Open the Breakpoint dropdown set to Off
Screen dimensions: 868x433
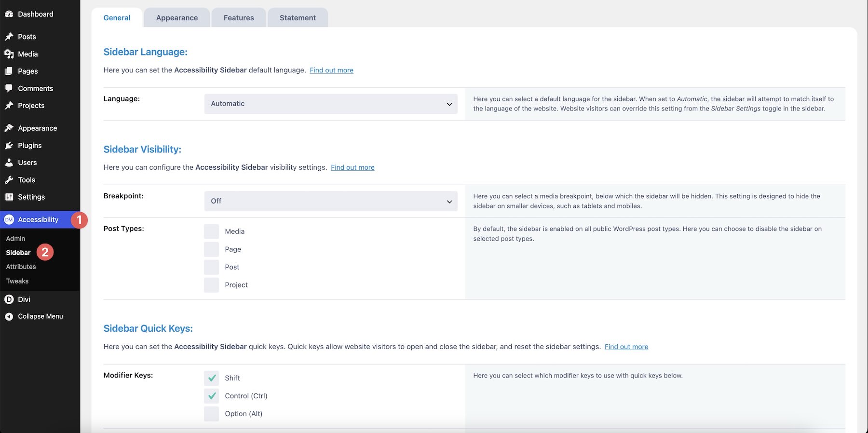(x=331, y=201)
